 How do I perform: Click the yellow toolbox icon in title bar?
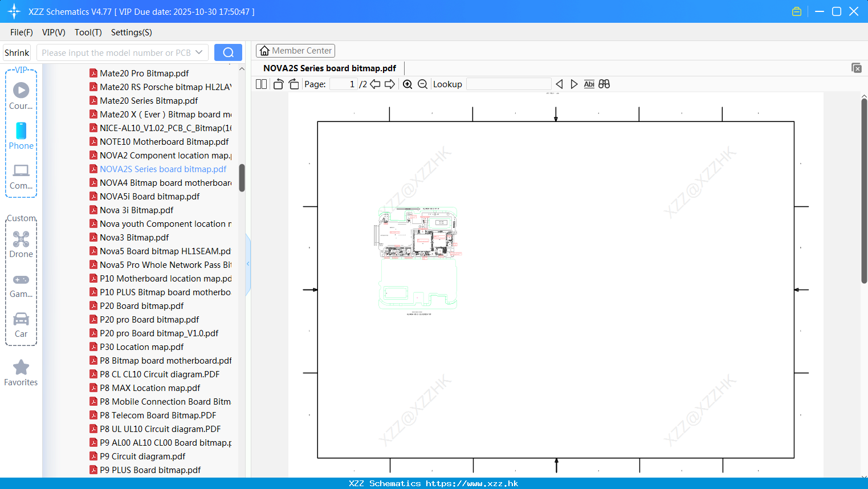[x=797, y=11]
